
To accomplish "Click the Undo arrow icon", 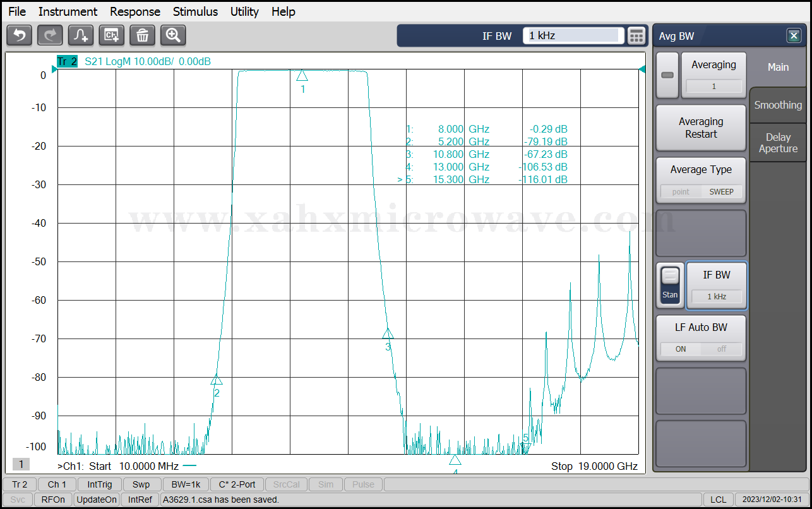I will coord(19,35).
